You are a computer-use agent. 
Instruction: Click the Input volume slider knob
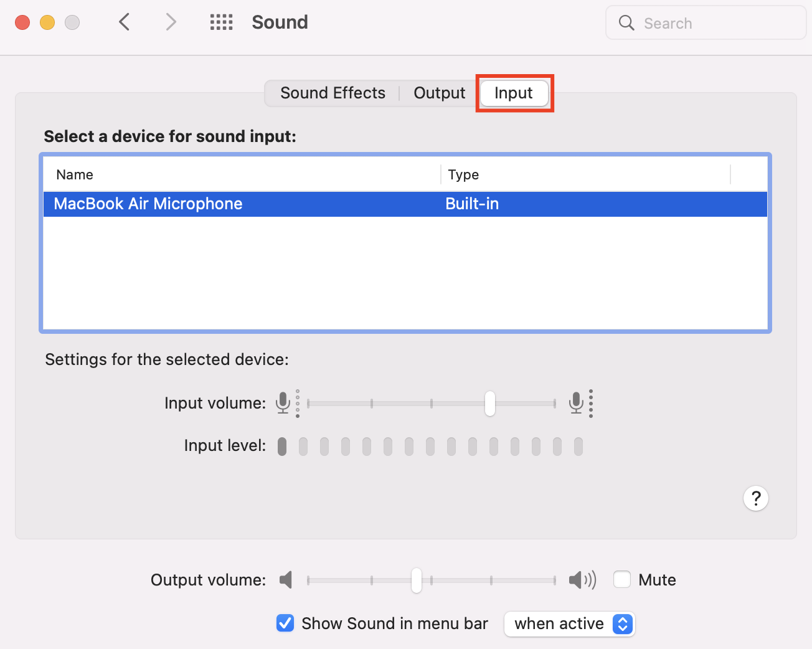(x=490, y=404)
